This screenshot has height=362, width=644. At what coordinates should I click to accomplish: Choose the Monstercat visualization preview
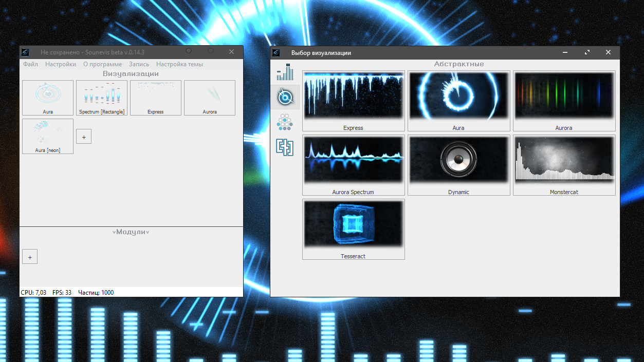point(564,165)
